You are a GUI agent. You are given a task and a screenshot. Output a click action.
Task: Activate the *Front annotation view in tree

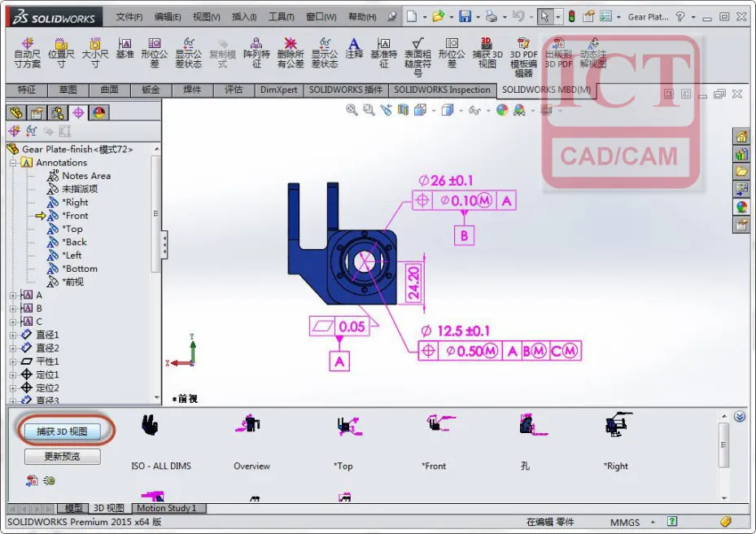coord(68,216)
